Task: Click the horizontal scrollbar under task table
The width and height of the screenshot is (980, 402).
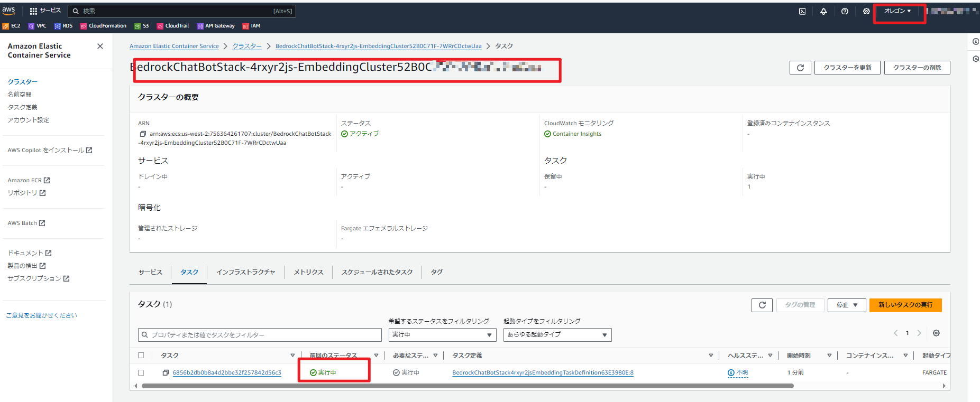Action: click(x=468, y=386)
